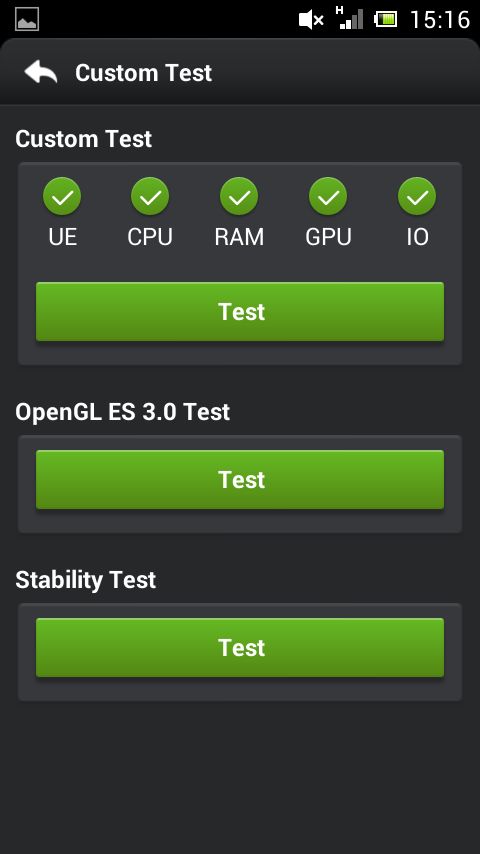Image resolution: width=480 pixels, height=854 pixels.
Task: Select the Custom Test title in header
Action: click(143, 73)
